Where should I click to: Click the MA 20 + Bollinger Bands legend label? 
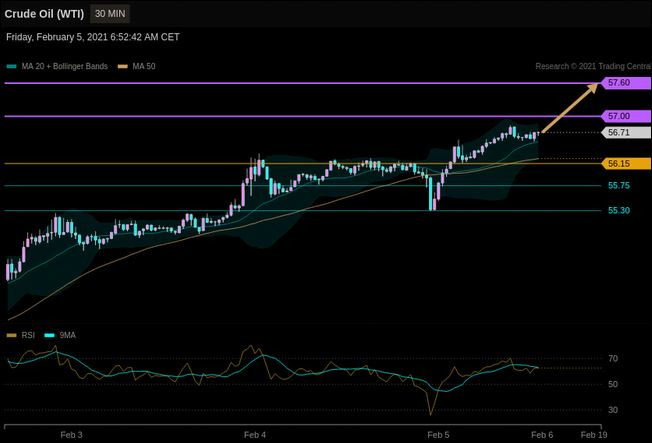click(64, 67)
